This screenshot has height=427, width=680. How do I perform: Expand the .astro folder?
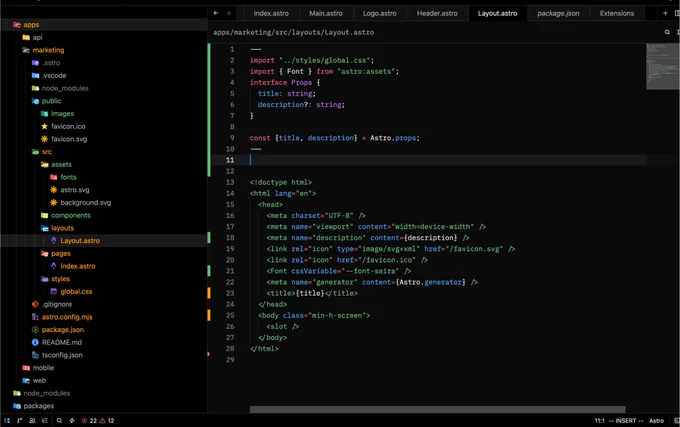tap(46, 63)
